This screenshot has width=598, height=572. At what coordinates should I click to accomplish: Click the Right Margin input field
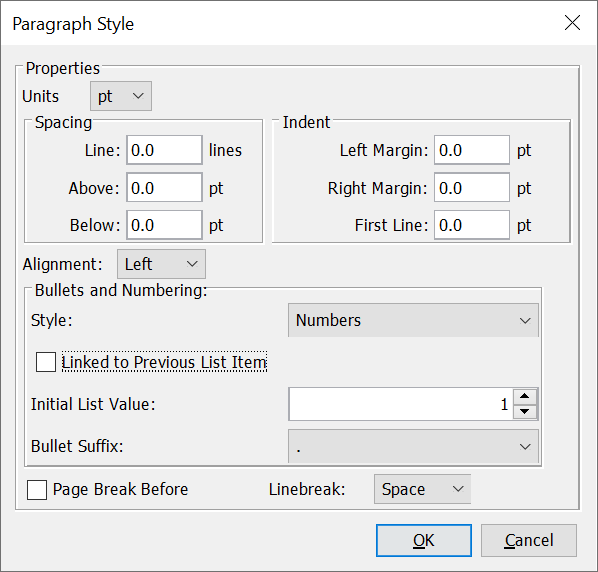click(x=472, y=187)
